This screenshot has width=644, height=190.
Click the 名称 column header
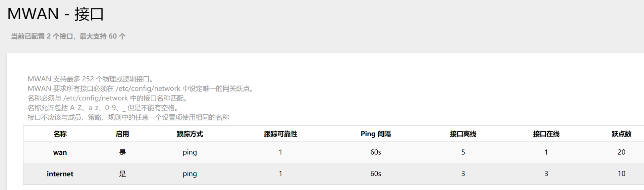click(x=60, y=134)
